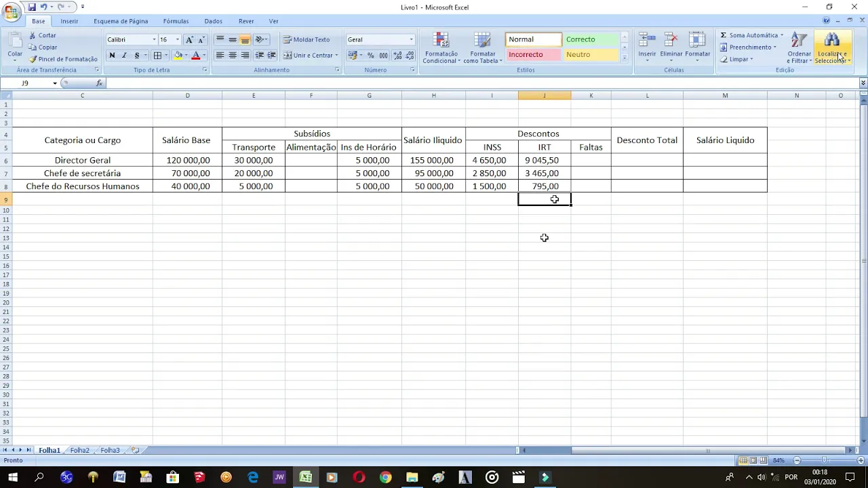Open the Limpar clear dropdown
The height and width of the screenshot is (488, 868).
coord(736,59)
